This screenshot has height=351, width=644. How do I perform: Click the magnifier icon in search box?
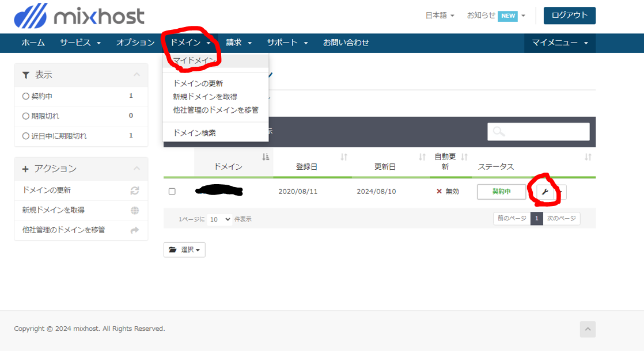click(x=499, y=132)
